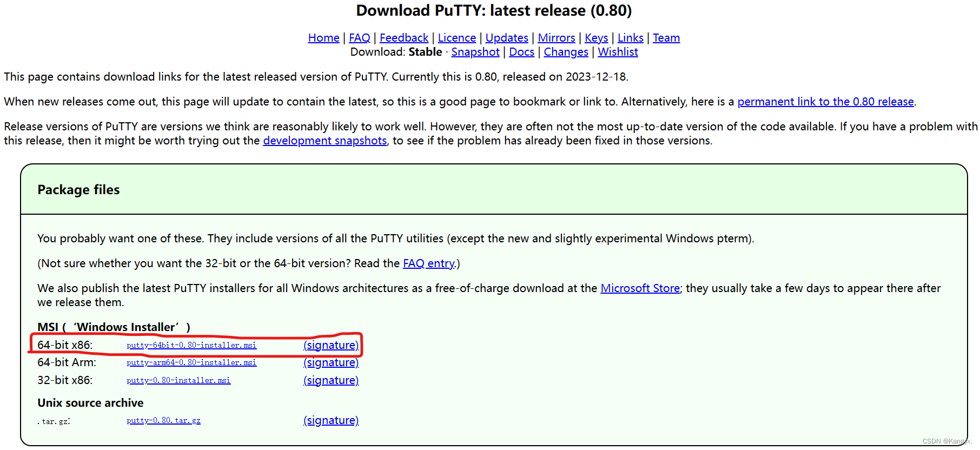980x450 pixels.
Task: Click the 'Package files' heading
Action: [78, 190]
